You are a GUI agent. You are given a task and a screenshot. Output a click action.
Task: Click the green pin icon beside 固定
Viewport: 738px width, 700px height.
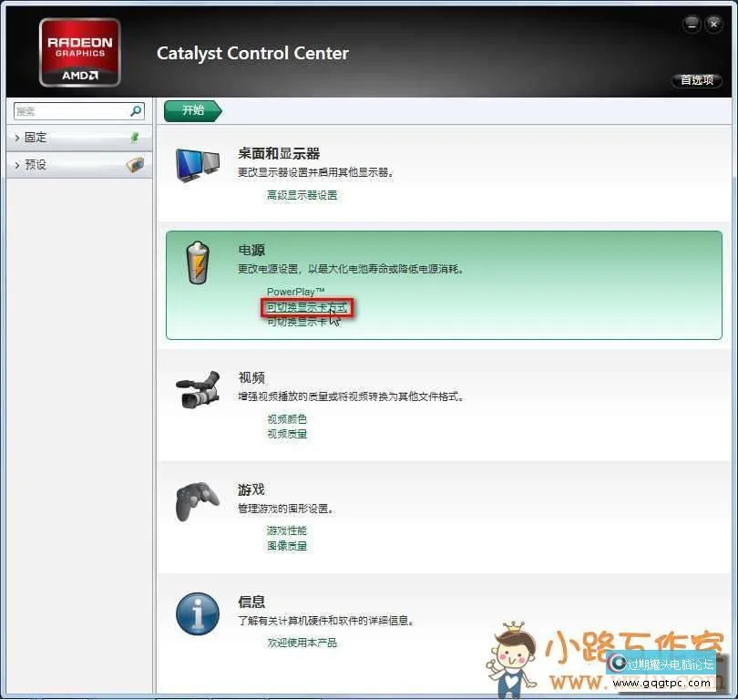tap(133, 138)
